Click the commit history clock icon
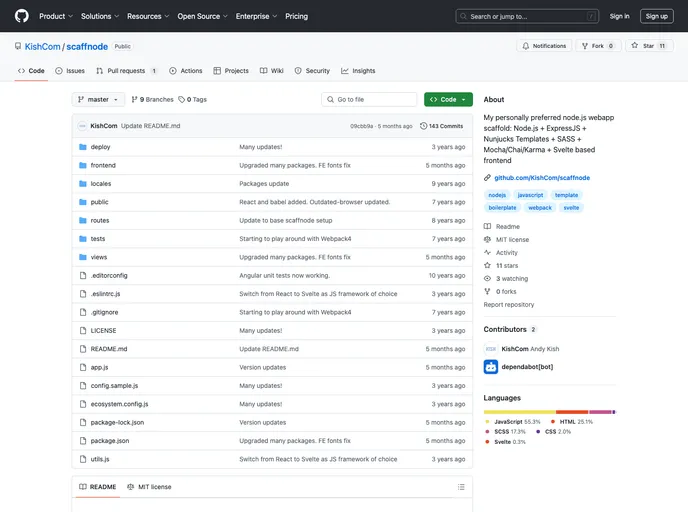The image size is (688, 512). click(x=423, y=126)
